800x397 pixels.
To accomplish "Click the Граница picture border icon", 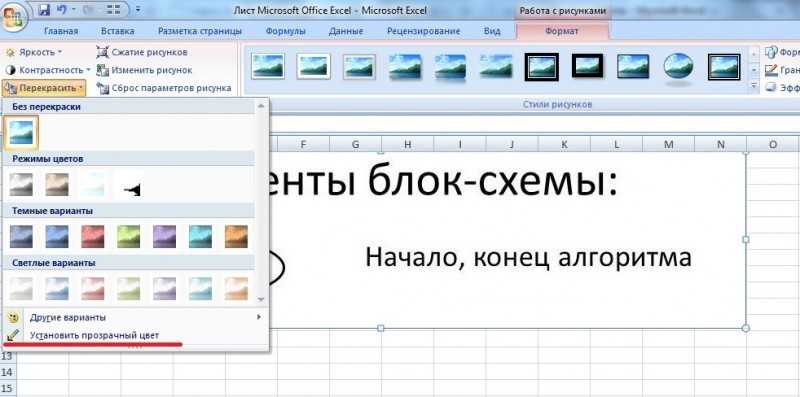I will [770, 70].
